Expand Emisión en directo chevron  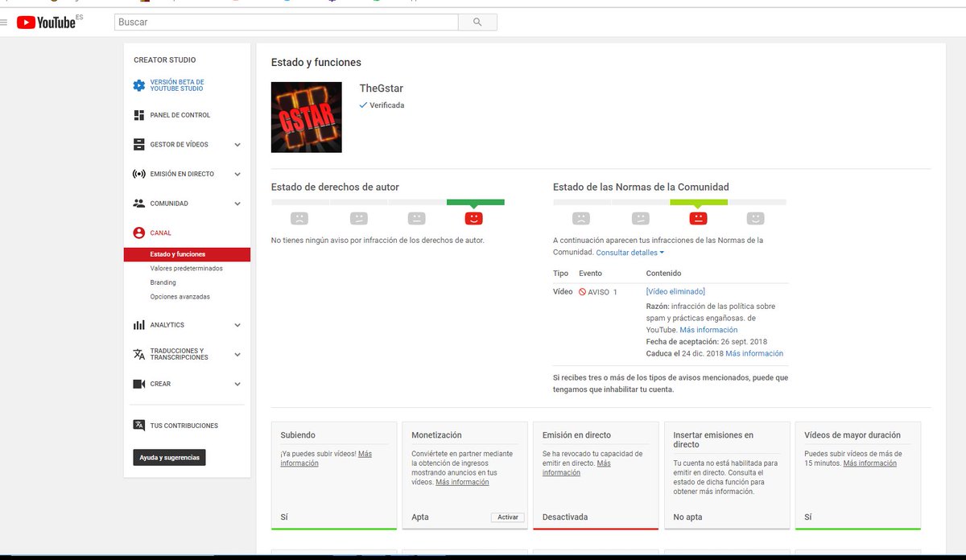tap(237, 174)
